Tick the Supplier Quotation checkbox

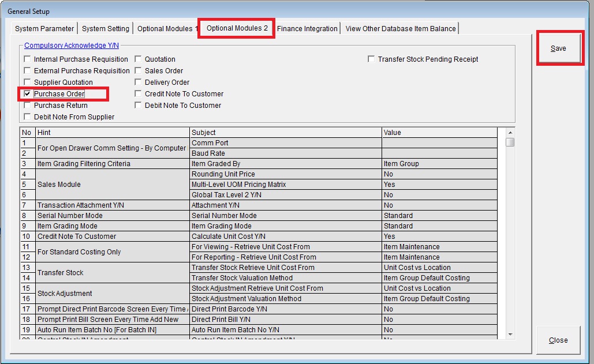[27, 82]
